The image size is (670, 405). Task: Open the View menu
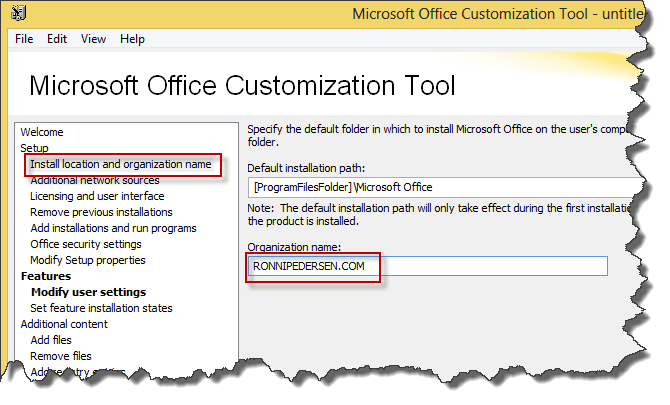click(93, 39)
